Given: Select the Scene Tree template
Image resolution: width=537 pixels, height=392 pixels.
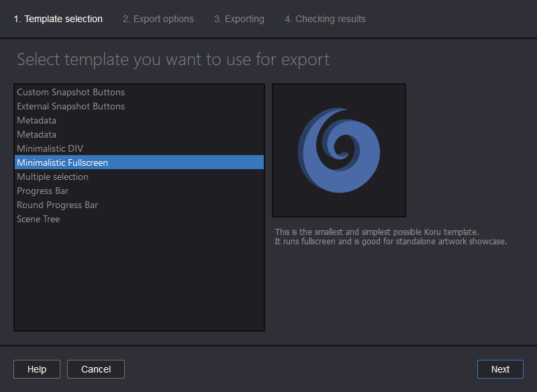Looking at the screenshot, I should coord(38,219).
